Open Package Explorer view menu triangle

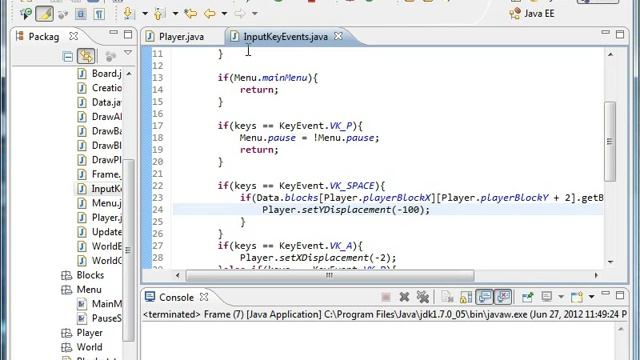point(128,53)
